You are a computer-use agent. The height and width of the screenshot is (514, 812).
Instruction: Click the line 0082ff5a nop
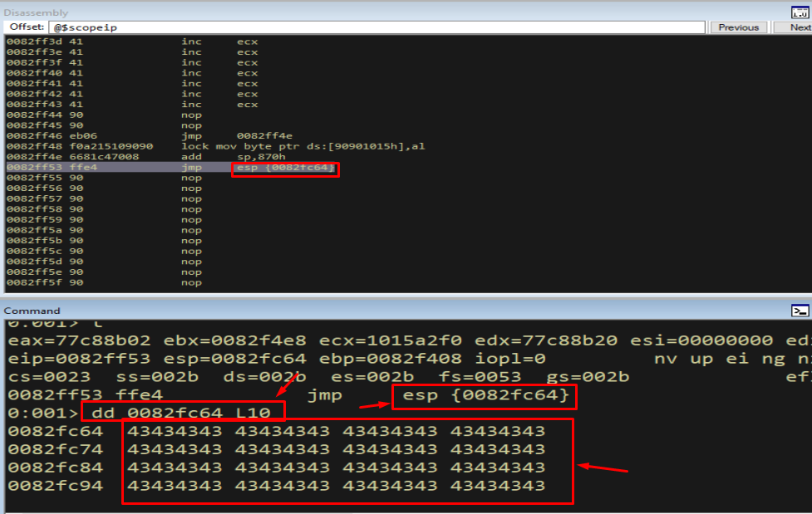[104, 230]
